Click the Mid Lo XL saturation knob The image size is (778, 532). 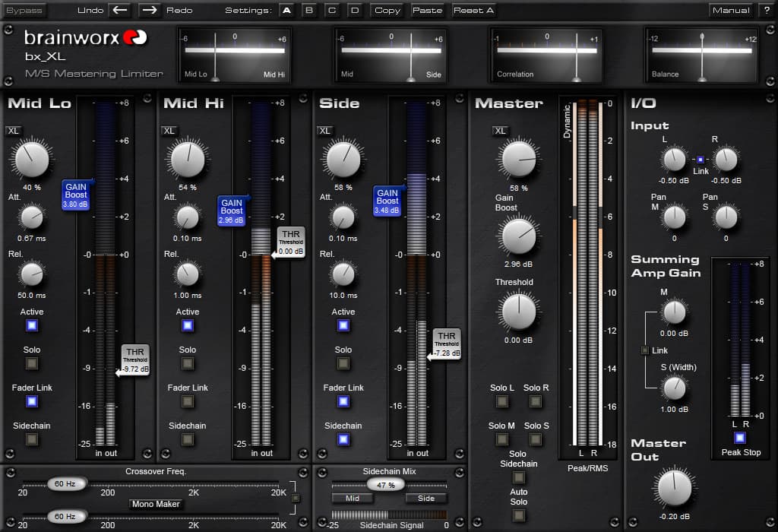(x=32, y=160)
